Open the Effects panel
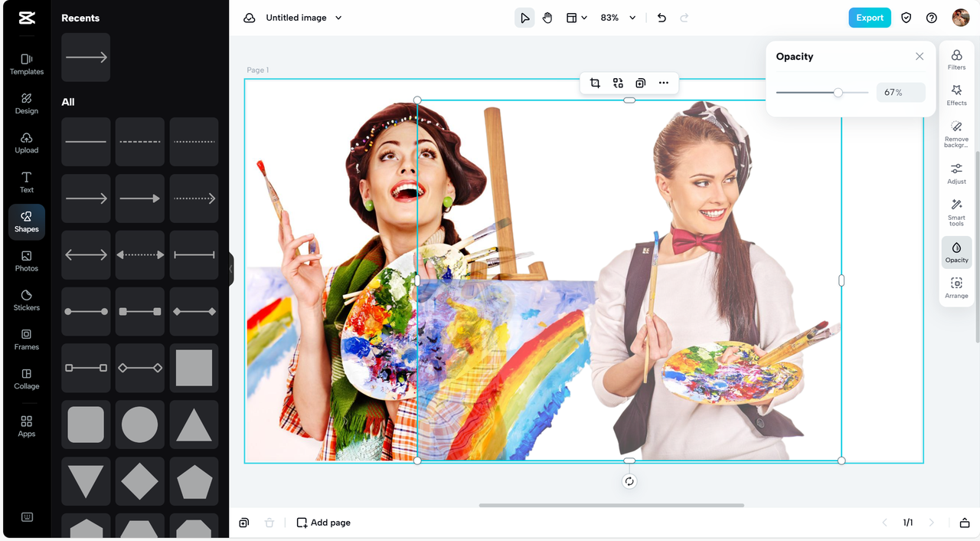This screenshot has height=541, width=980. tap(956, 96)
